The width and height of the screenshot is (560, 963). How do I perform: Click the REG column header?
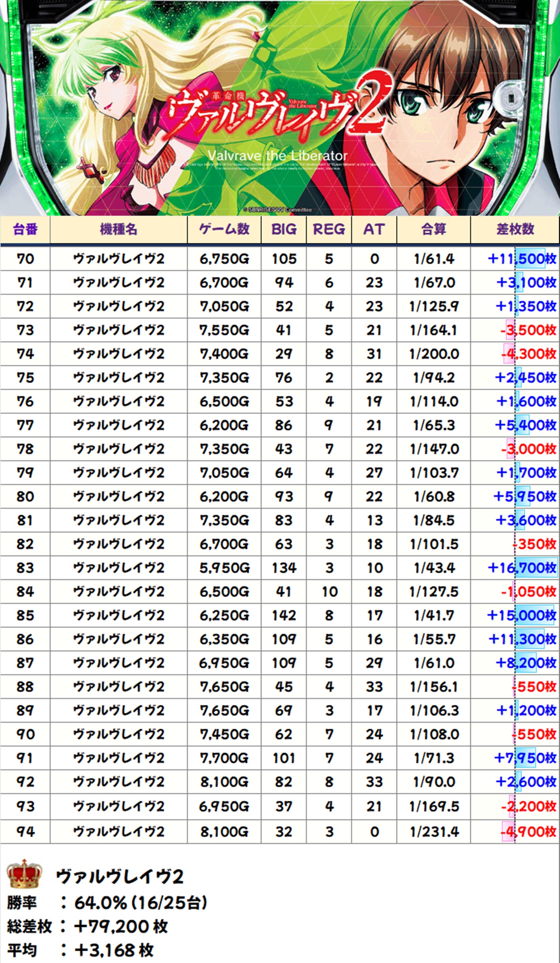[x=329, y=229]
